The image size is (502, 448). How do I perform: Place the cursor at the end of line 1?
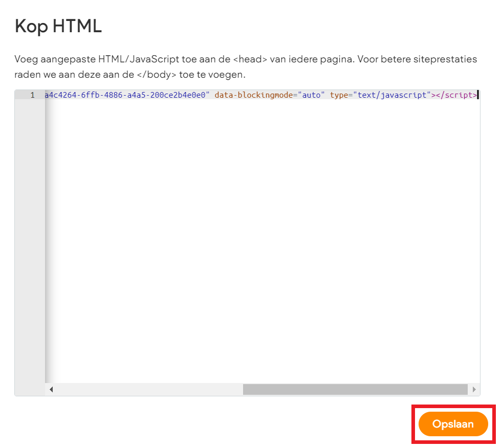click(477, 95)
